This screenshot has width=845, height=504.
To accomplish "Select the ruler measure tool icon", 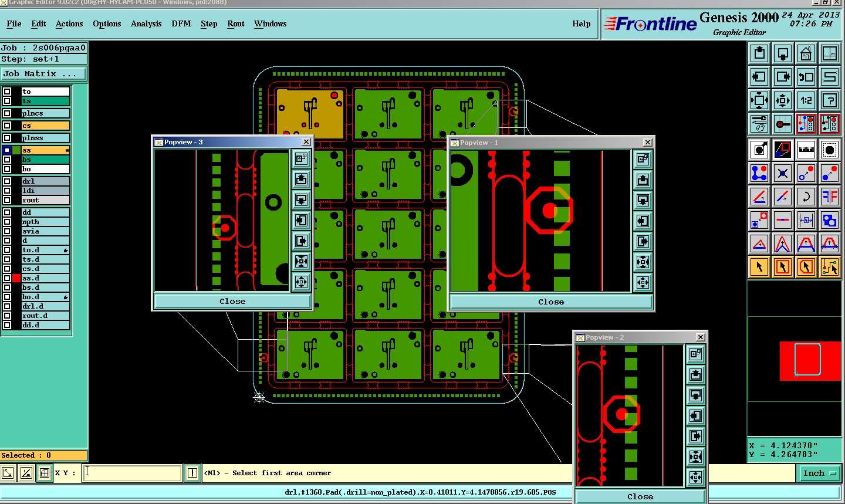I will (806, 150).
